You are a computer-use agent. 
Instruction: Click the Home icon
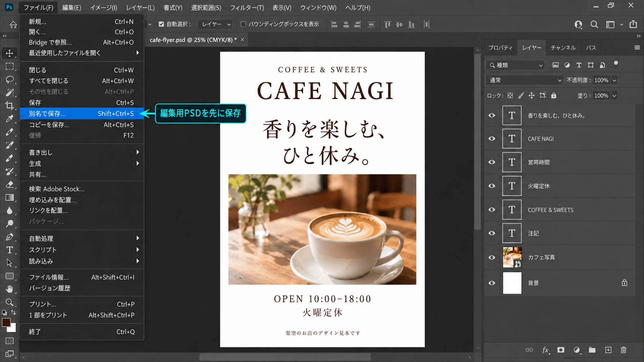(13, 24)
